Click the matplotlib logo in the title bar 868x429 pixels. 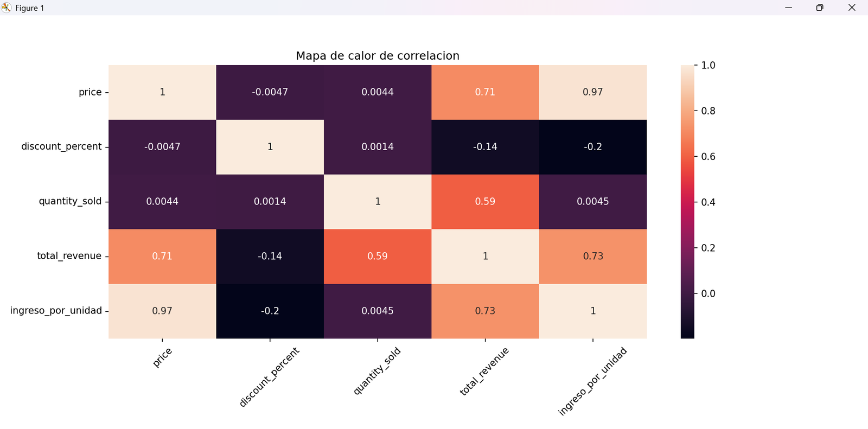6,8
